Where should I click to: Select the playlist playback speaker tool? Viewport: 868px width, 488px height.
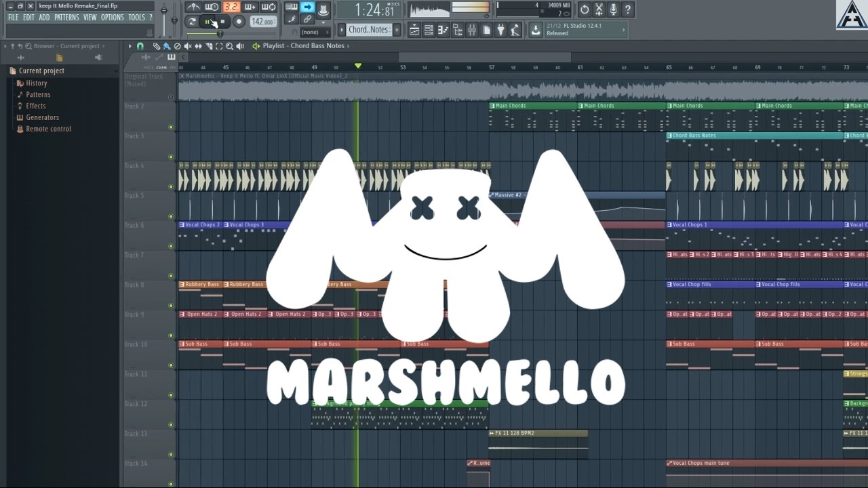point(240,46)
